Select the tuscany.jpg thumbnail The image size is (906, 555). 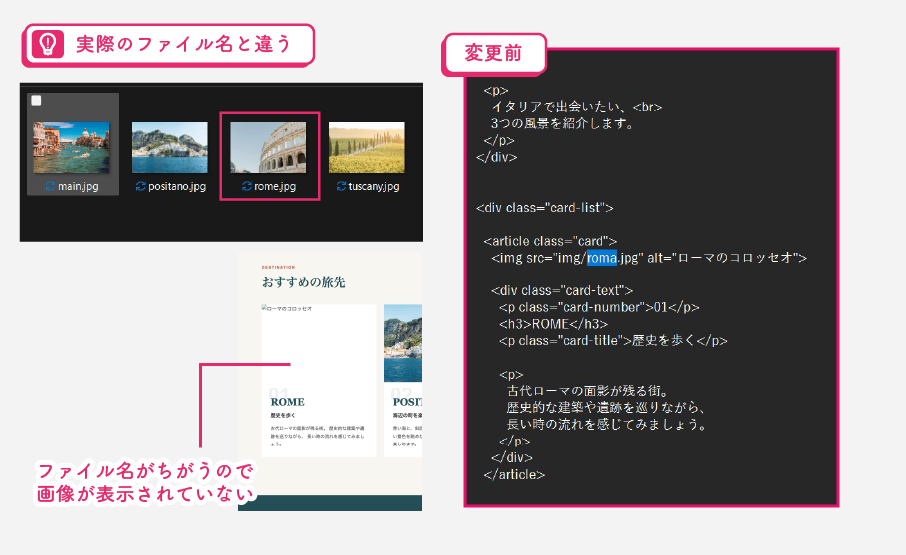click(x=366, y=147)
